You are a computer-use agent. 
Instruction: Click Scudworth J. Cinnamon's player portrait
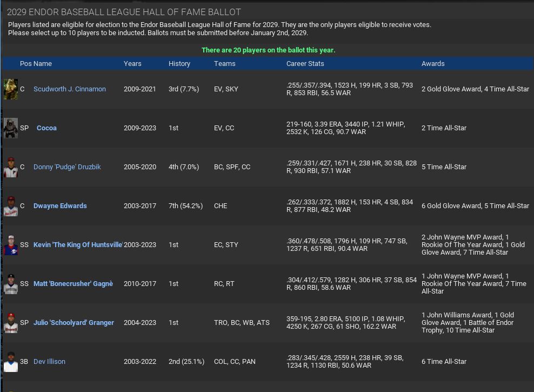click(x=11, y=89)
